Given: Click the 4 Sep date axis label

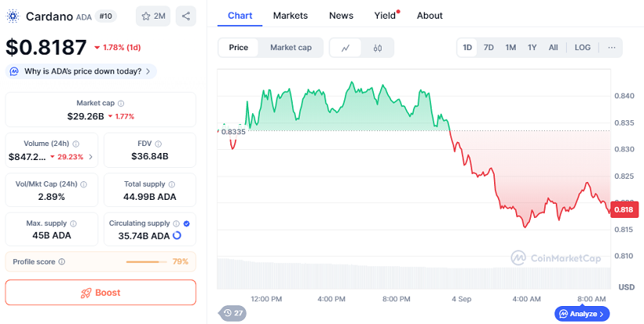Looking at the screenshot, I should tap(461, 299).
